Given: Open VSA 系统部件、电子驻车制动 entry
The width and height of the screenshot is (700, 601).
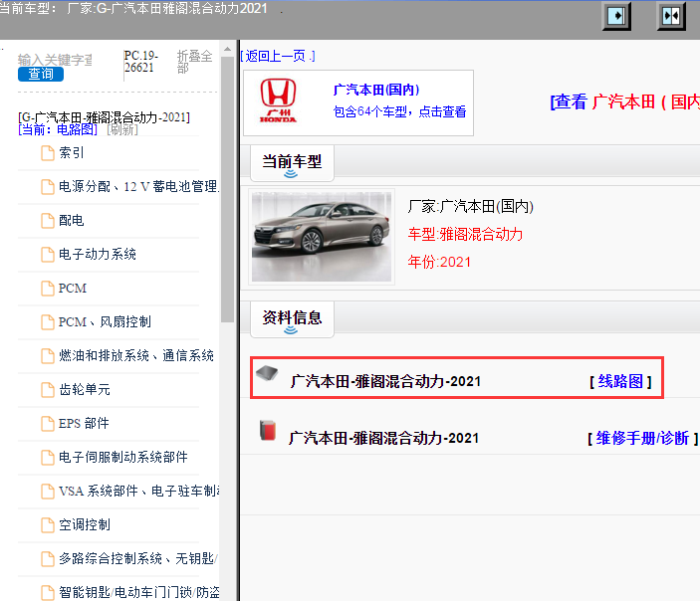Looking at the screenshot, I should (138, 491).
